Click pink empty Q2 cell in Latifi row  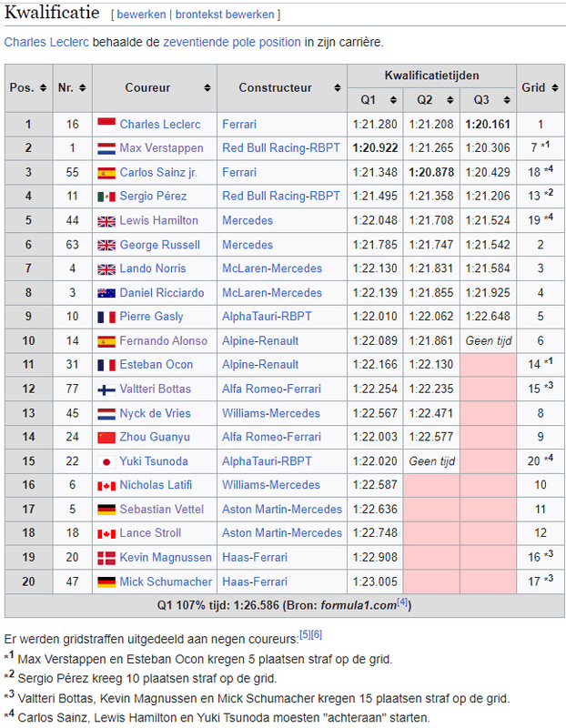[x=431, y=485]
